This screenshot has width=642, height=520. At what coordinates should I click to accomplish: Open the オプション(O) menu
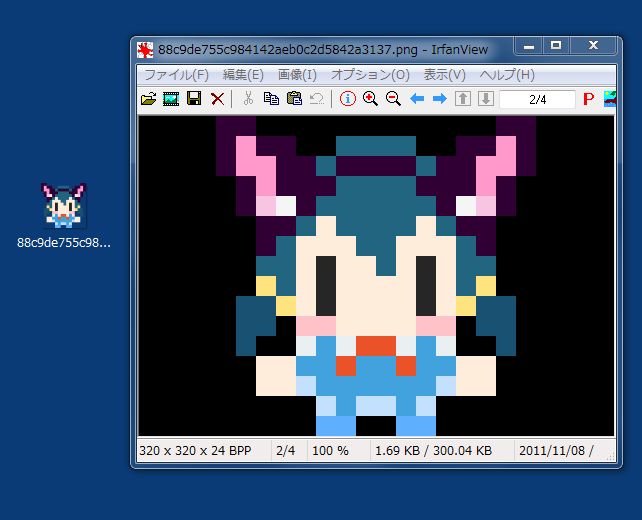coord(370,75)
